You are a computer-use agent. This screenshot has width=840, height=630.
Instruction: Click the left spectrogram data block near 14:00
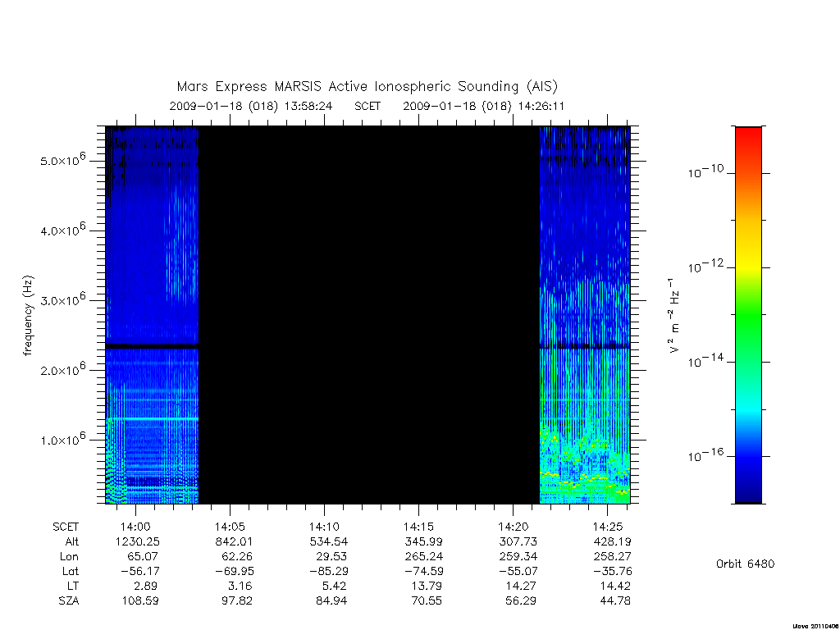152,315
